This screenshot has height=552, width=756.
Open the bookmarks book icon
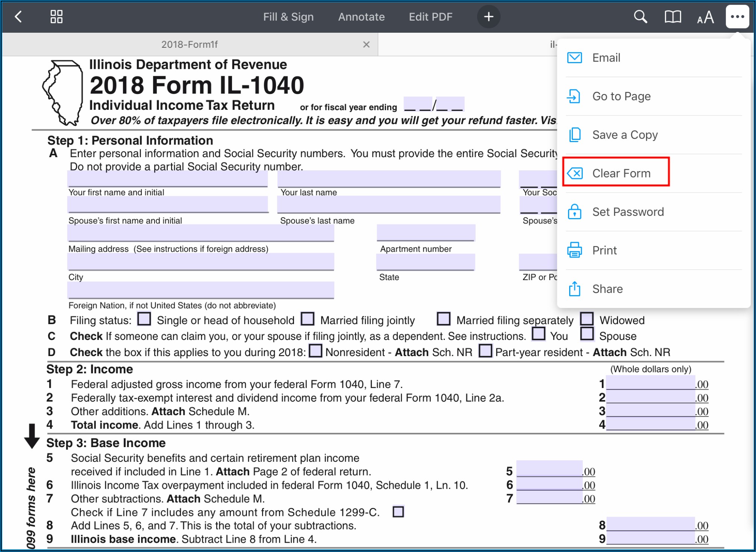click(x=673, y=17)
